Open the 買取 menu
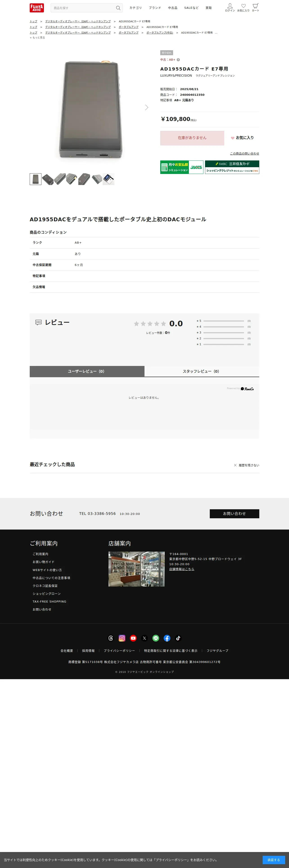289x868 pixels. tap(209, 8)
